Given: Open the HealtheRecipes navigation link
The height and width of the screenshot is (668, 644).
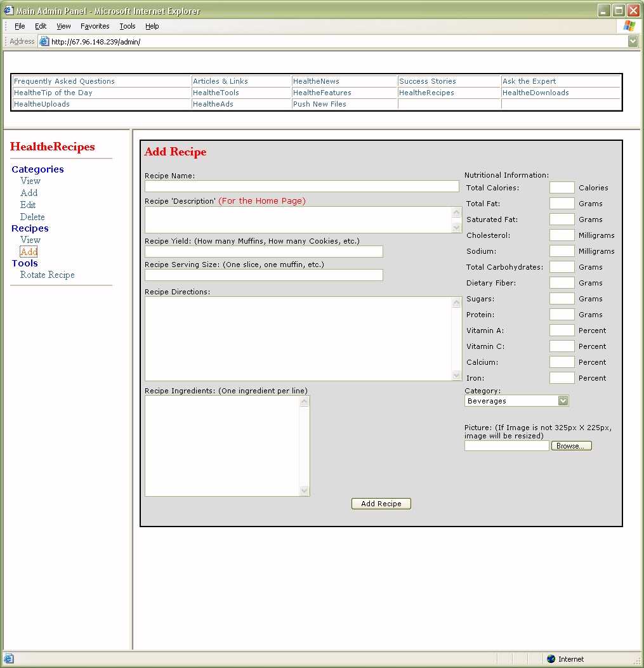Looking at the screenshot, I should pos(426,93).
